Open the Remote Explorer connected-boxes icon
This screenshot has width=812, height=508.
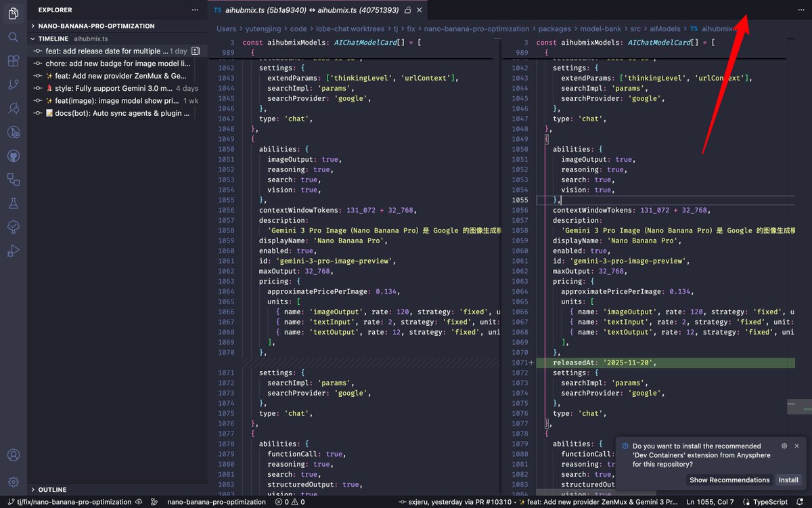pos(13,179)
